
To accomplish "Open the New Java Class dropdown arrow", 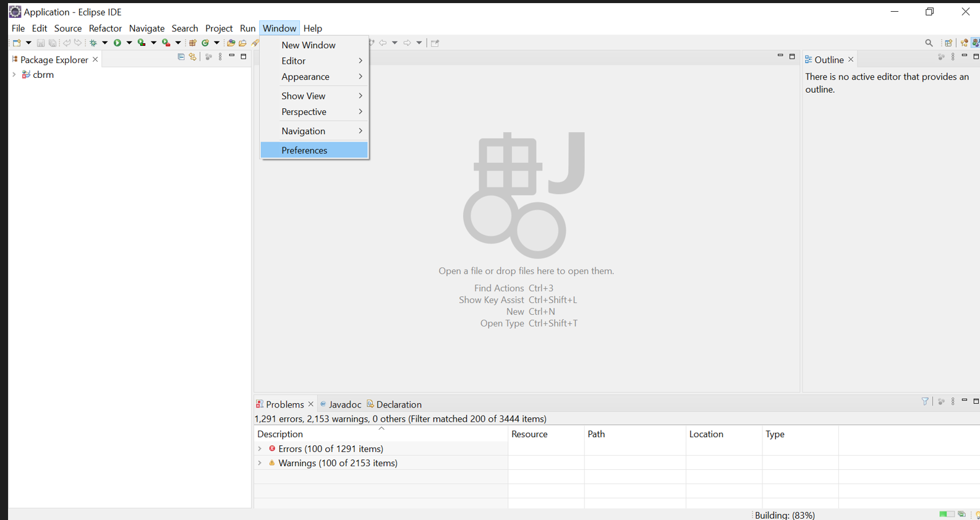I will [x=216, y=43].
